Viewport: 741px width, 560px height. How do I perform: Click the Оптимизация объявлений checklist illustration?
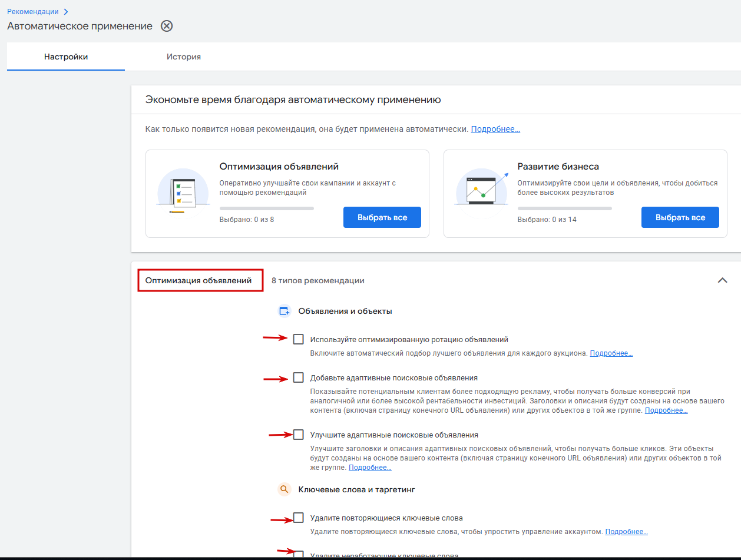[183, 190]
